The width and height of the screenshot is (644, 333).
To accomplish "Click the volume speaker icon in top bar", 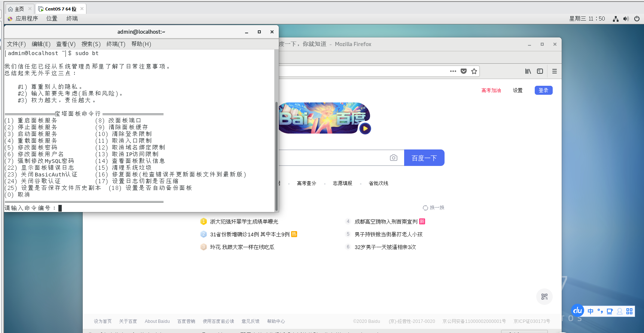I will [626, 19].
